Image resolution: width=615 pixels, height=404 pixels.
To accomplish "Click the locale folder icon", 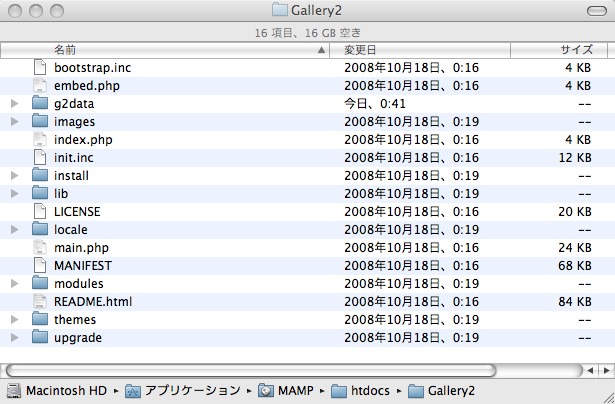I will pyautogui.click(x=40, y=229).
